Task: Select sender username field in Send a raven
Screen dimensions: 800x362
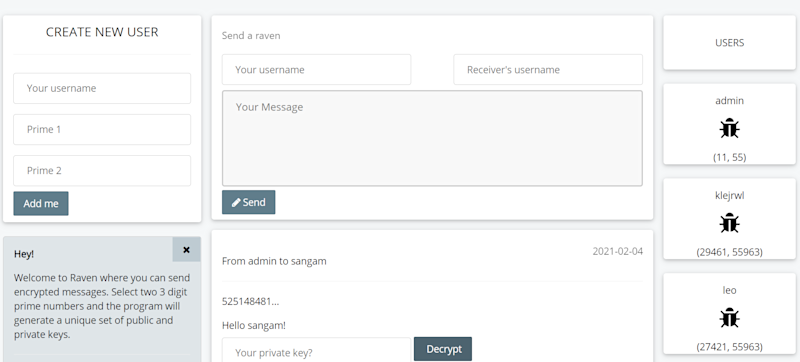Action: click(316, 70)
